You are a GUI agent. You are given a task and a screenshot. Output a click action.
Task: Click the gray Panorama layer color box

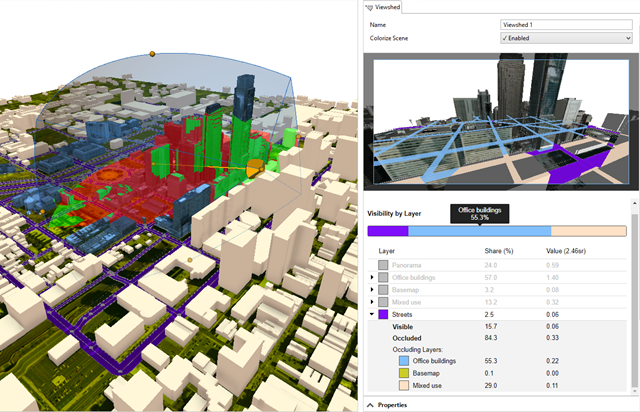click(x=383, y=265)
